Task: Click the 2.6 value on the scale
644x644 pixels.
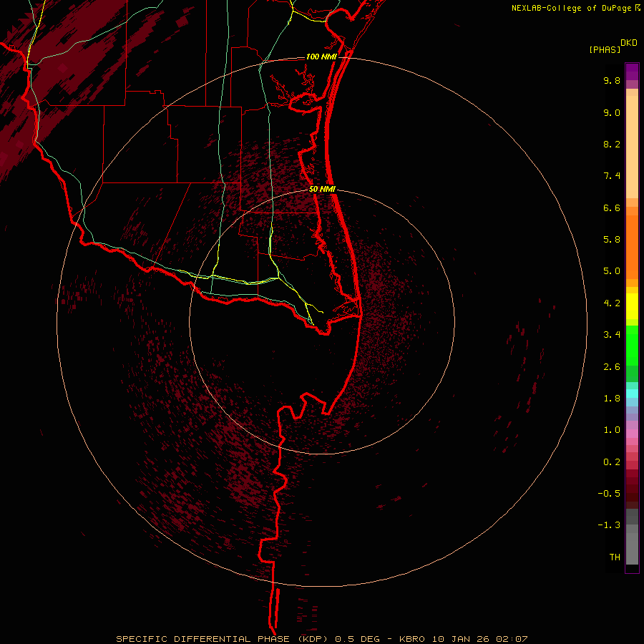Action: click(x=612, y=367)
